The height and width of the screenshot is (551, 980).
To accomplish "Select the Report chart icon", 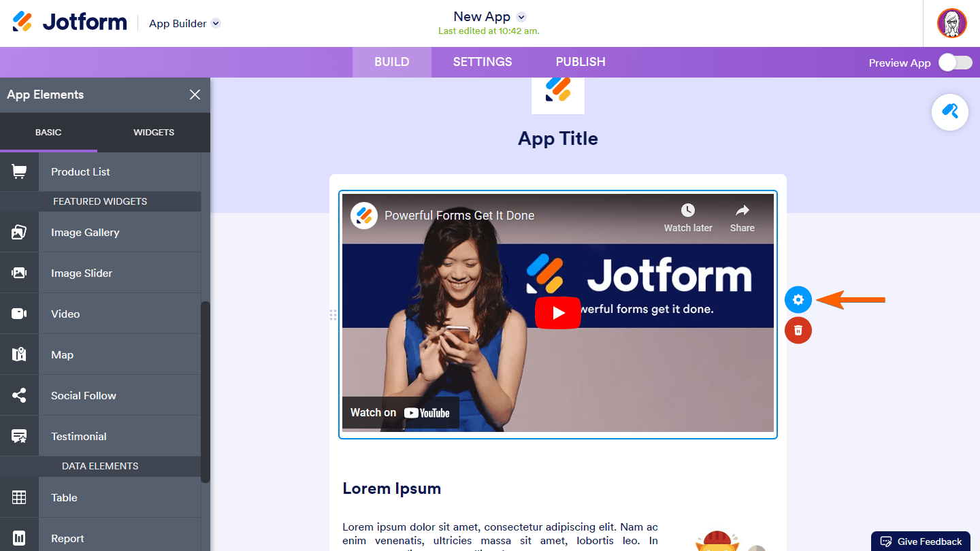I will click(19, 539).
